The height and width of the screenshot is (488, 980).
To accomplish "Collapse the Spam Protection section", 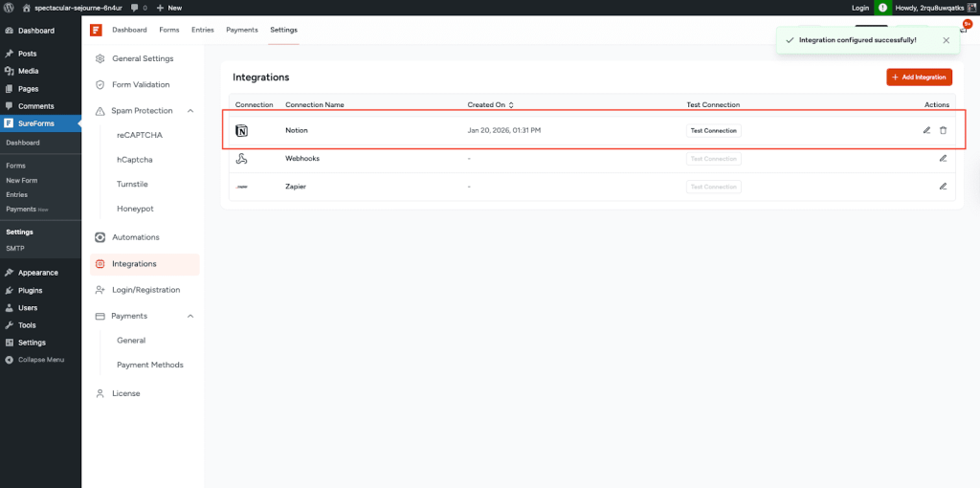I will 190,111.
